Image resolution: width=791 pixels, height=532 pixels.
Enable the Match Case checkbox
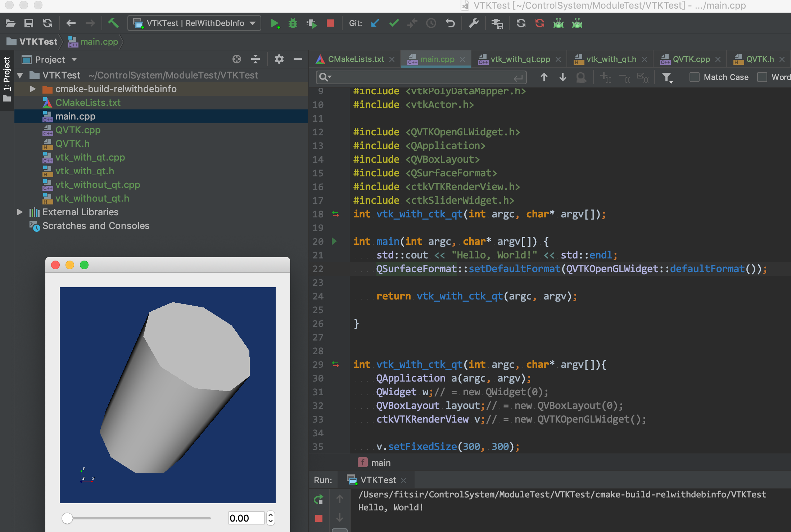694,77
